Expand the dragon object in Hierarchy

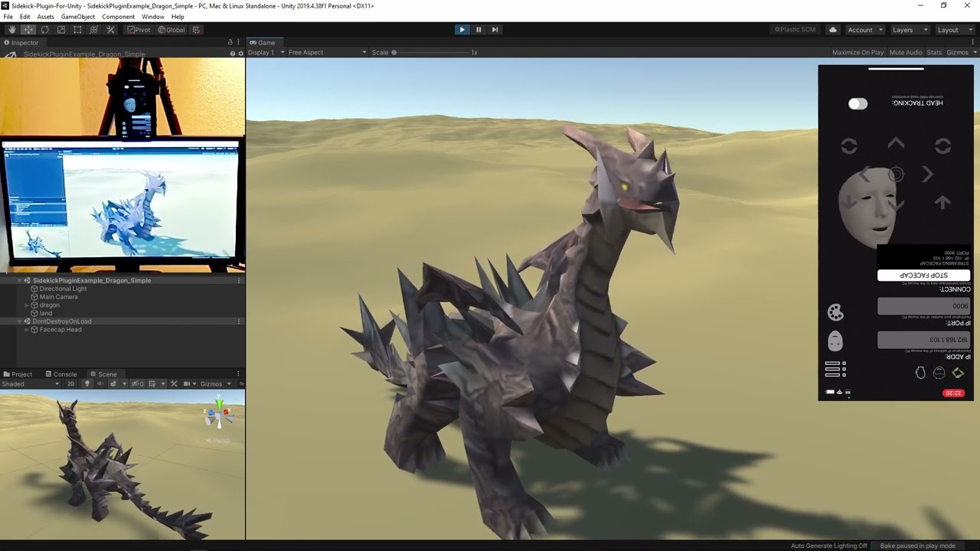pos(27,305)
